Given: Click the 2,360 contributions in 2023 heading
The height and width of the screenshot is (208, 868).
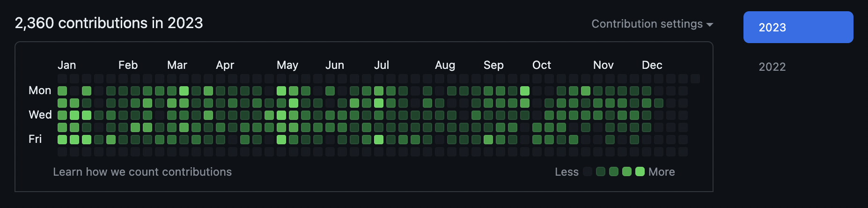Looking at the screenshot, I should click(109, 23).
